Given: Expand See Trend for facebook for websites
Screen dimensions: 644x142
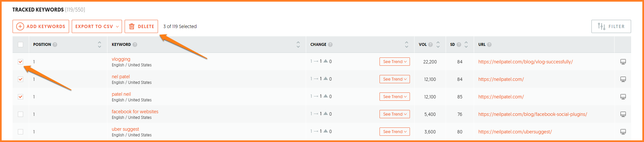Looking at the screenshot, I should pyautogui.click(x=394, y=114).
